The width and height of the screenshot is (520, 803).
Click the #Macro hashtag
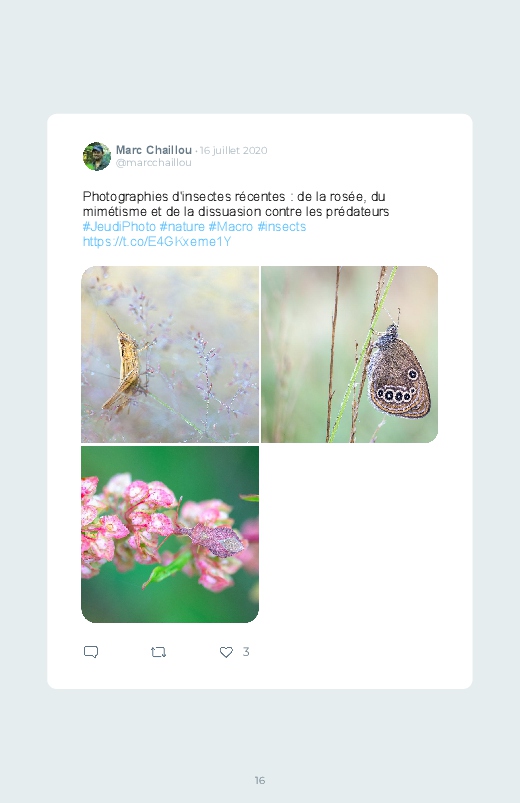(x=231, y=226)
